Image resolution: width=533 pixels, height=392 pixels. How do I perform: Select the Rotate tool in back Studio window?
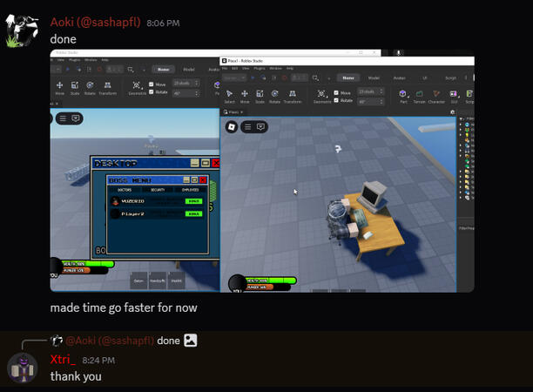pos(90,88)
